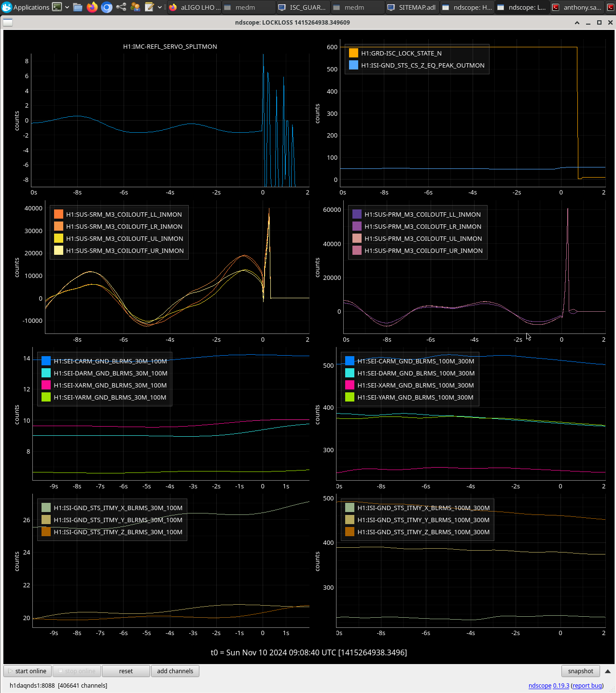
Task: Roll up the ndscope window with shade button
Action: tap(577, 23)
